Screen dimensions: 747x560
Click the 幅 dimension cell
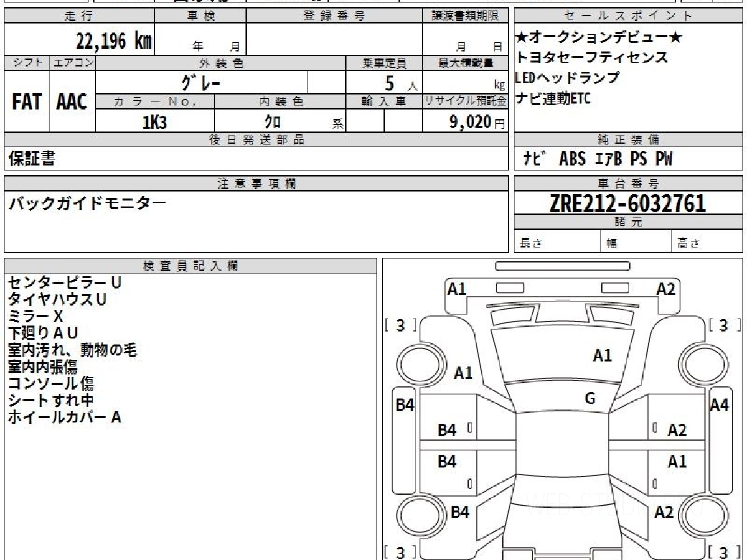pos(636,241)
